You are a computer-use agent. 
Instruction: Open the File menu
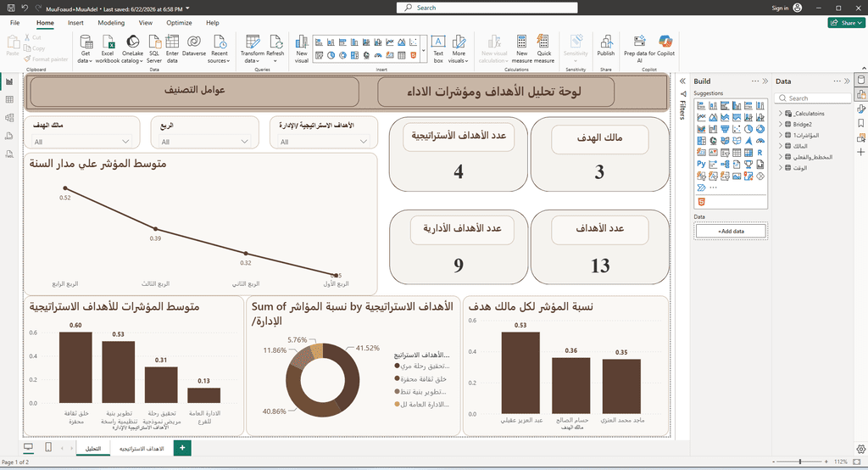coord(15,23)
